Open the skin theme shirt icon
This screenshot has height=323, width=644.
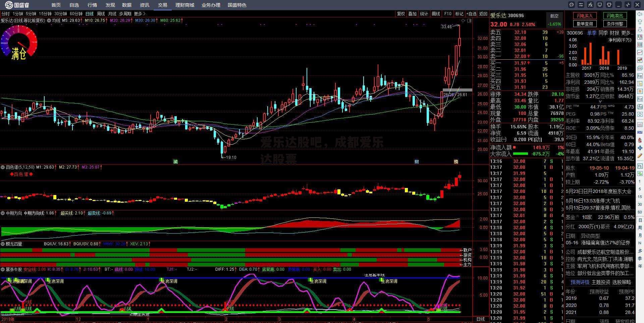609,5
